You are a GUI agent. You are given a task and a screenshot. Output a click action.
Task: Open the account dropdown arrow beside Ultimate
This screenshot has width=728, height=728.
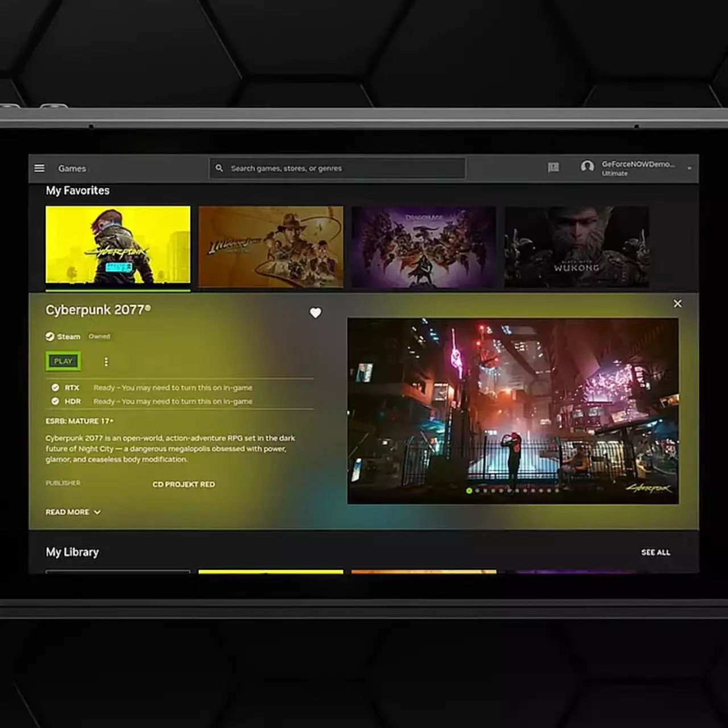(x=689, y=168)
